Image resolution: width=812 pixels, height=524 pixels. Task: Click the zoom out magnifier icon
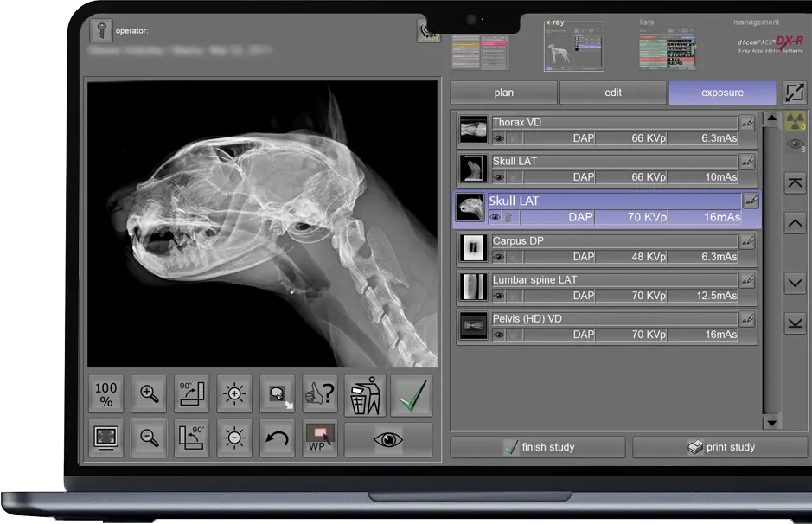click(149, 438)
